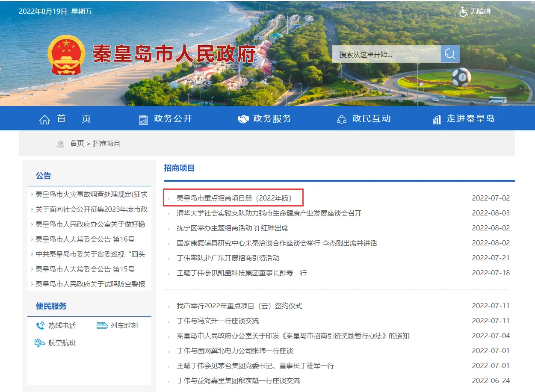Click the 招商项目 list heading

click(x=180, y=168)
